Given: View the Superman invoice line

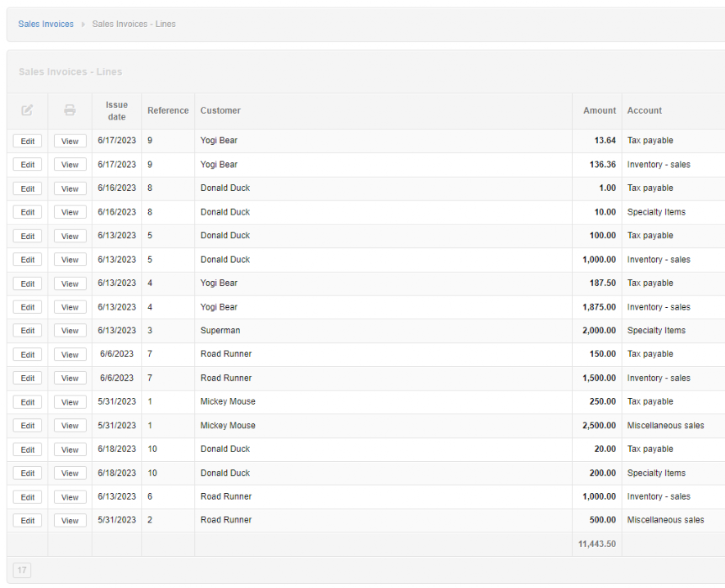Looking at the screenshot, I should coord(70,331).
